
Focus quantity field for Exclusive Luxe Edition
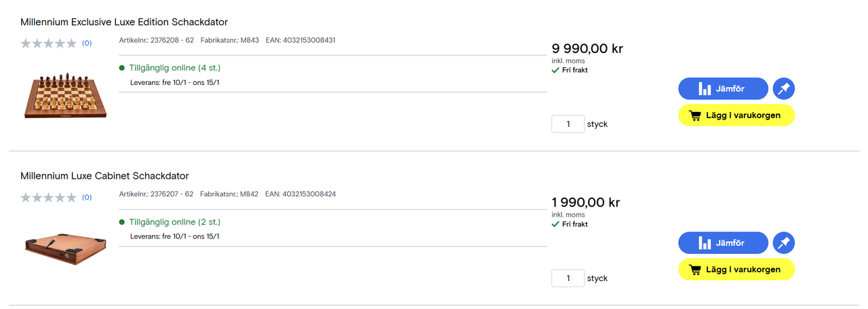tap(568, 124)
